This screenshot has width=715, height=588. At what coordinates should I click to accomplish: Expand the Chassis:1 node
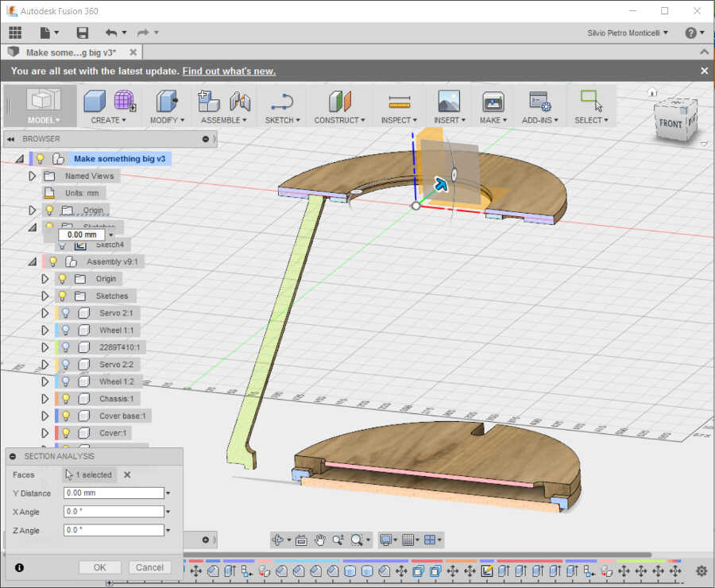pyautogui.click(x=44, y=399)
